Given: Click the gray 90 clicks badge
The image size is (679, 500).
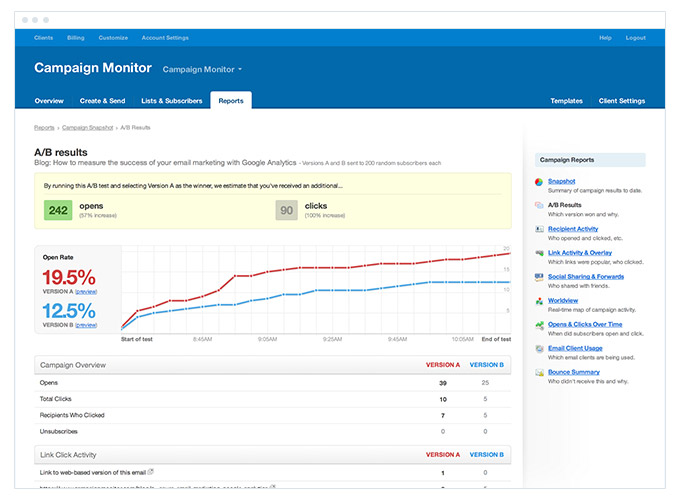Looking at the screenshot, I should (286, 210).
